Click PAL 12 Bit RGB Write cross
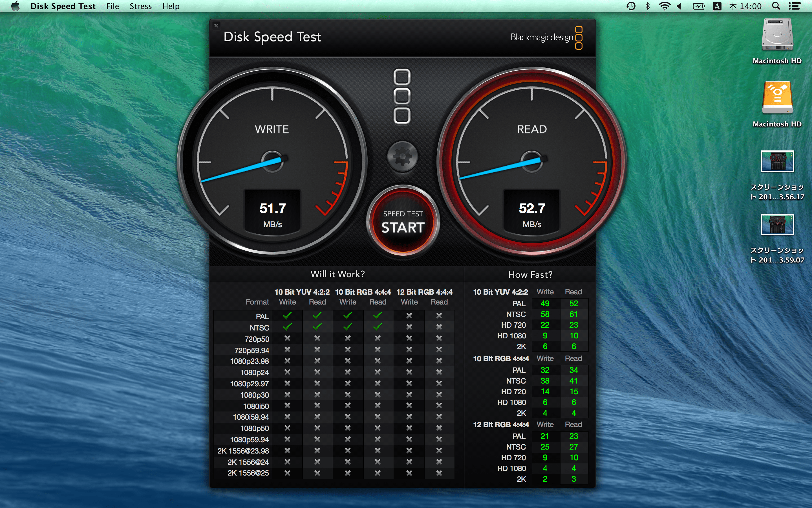 (x=409, y=316)
